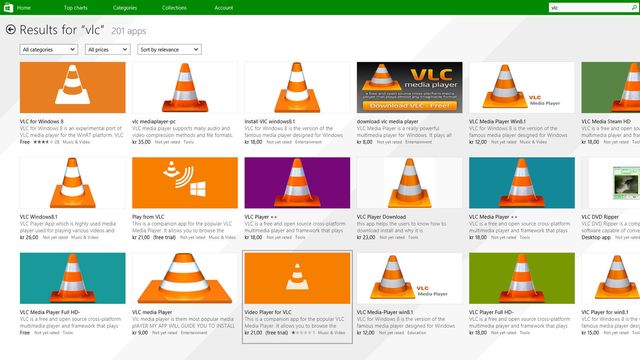Open the purple VLC Player ++ tile
Viewport: 640px width, 360px height.
point(297,199)
